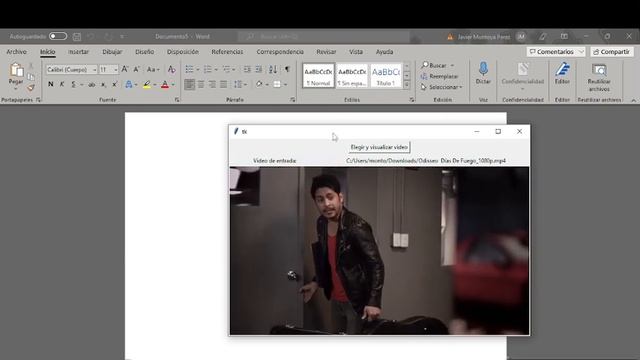Switch to the Vista tab
The width and height of the screenshot is (640, 360).
coord(356,52)
